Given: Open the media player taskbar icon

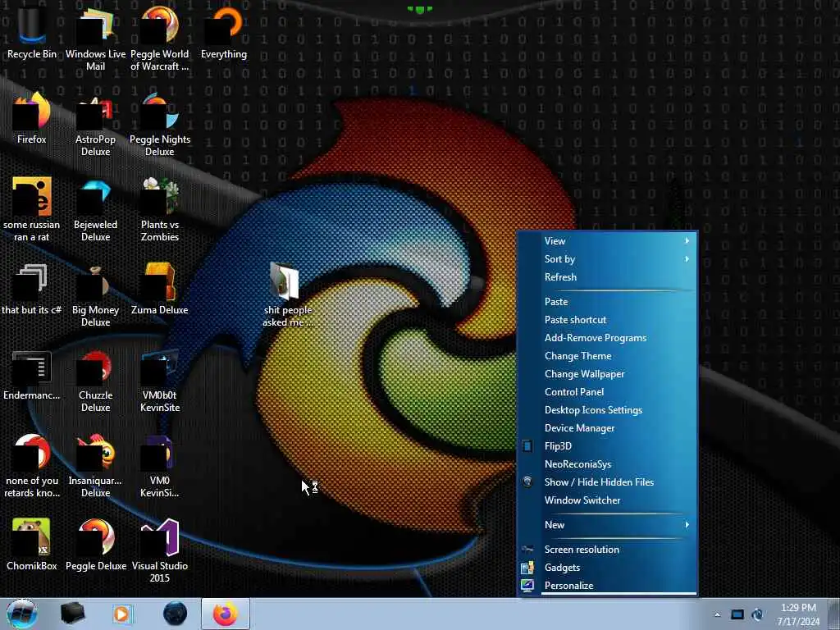Looking at the screenshot, I should pos(122,614).
